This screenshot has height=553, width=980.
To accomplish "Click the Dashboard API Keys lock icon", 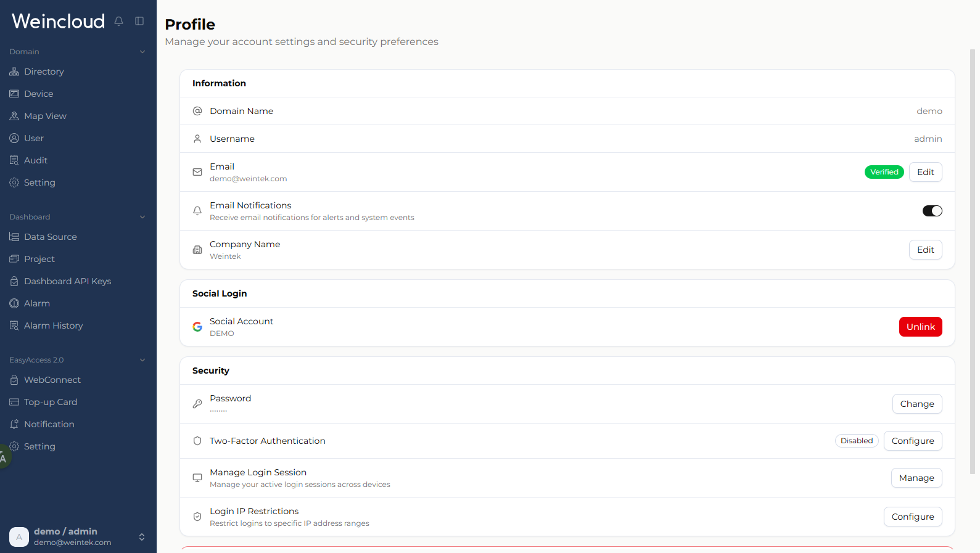I will click(x=14, y=281).
